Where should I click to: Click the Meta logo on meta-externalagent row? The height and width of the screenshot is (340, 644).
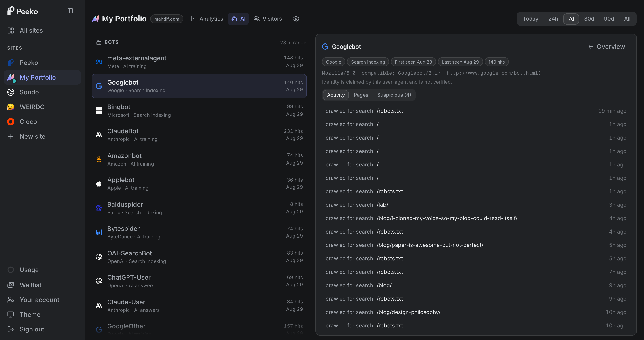coord(99,62)
